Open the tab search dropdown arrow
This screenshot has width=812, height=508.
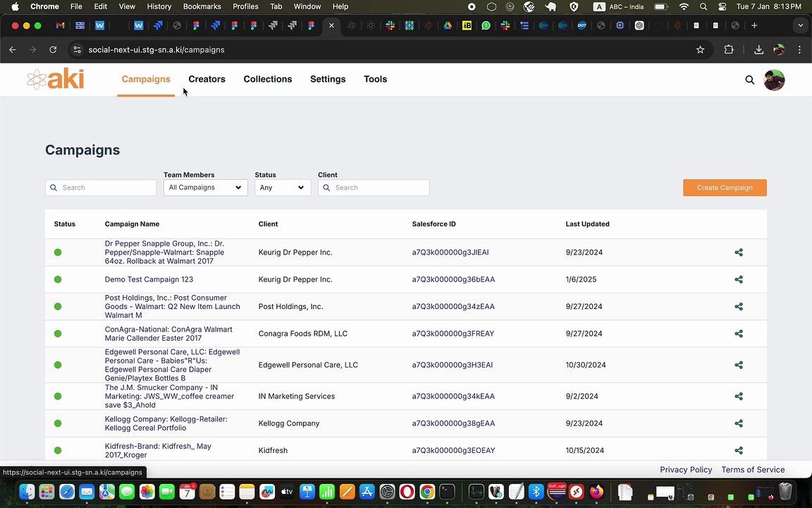tap(801, 25)
